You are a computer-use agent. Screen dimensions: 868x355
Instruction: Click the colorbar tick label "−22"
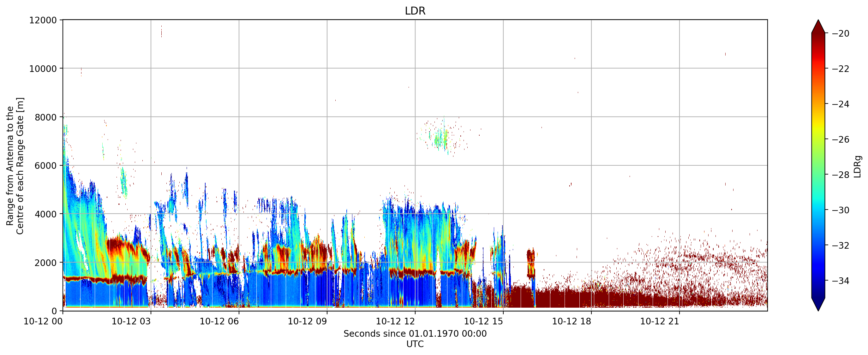tap(841, 69)
